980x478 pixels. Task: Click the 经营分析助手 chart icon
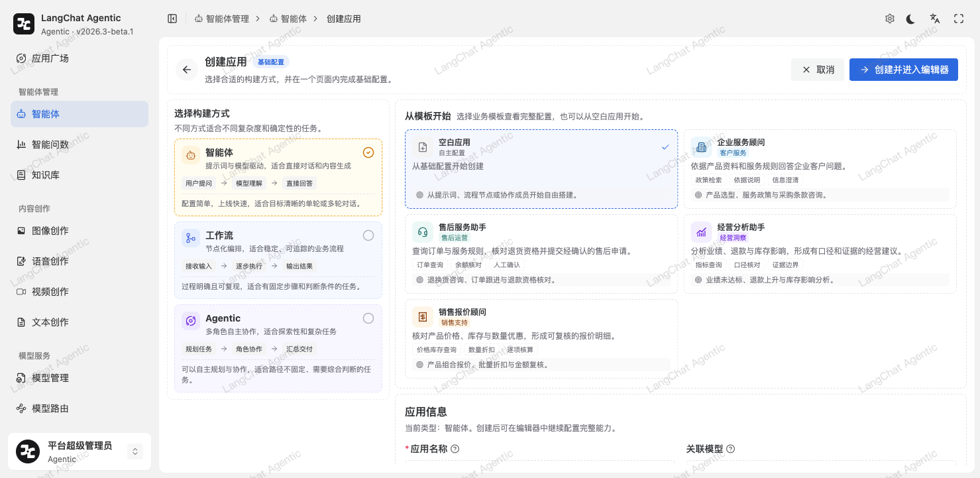(702, 232)
